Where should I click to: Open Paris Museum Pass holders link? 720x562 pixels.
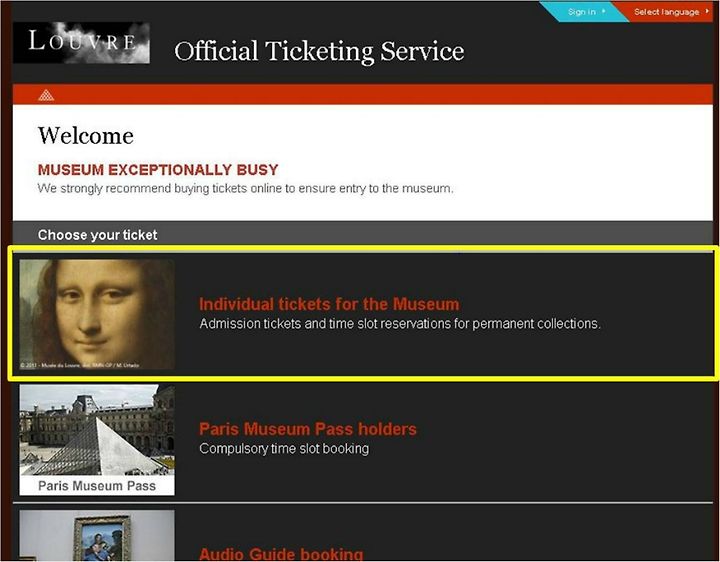308,429
